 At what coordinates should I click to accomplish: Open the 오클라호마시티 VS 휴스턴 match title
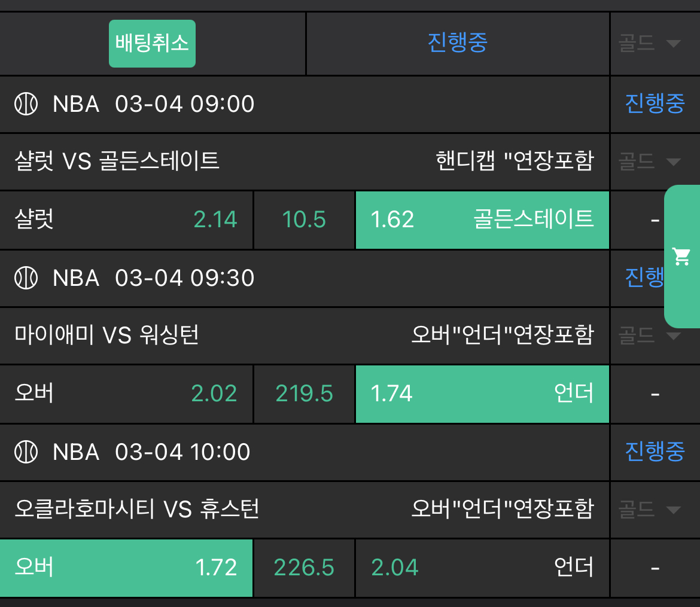137,510
